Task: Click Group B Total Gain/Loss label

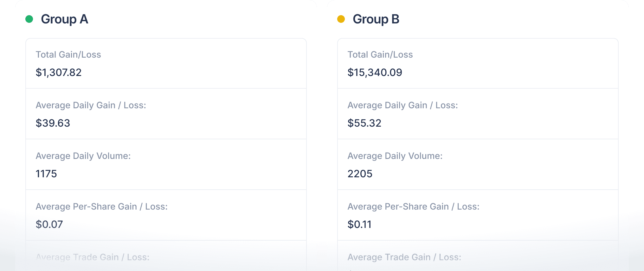Action: pyautogui.click(x=380, y=54)
